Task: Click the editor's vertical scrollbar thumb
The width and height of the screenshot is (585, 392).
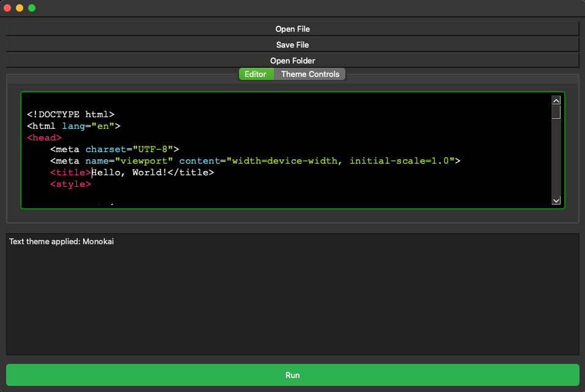Action: click(x=556, y=112)
